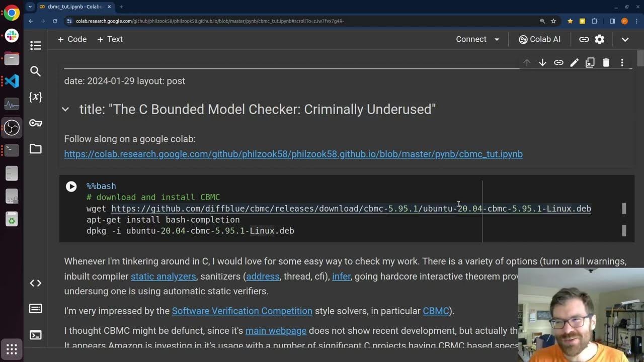The height and width of the screenshot is (362, 644).
Task: Open the variables inspector panel
Action: point(35,97)
